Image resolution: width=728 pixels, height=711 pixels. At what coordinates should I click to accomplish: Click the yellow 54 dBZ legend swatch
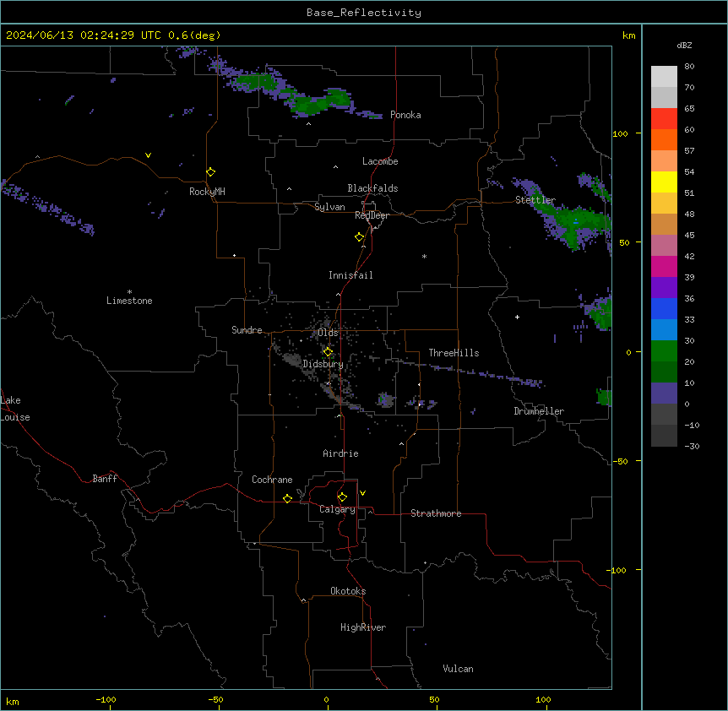coord(664,182)
